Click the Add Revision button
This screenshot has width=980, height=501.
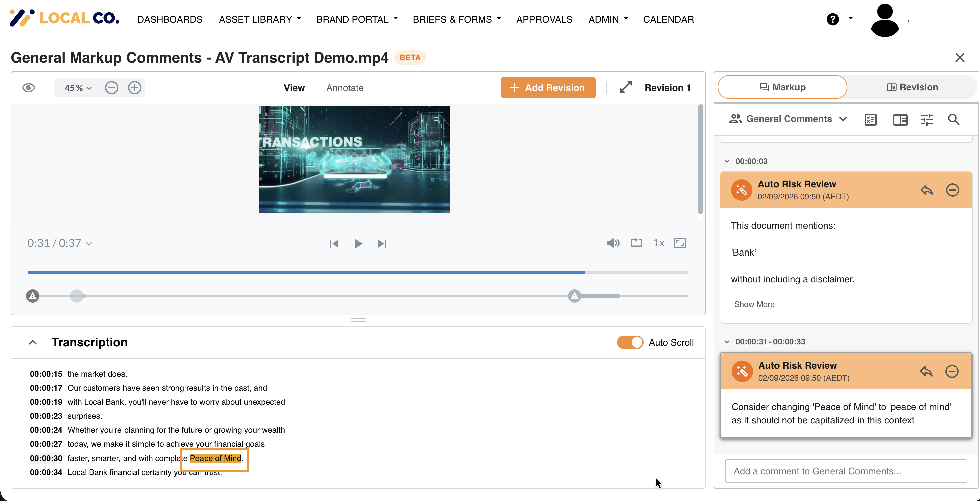(x=548, y=88)
